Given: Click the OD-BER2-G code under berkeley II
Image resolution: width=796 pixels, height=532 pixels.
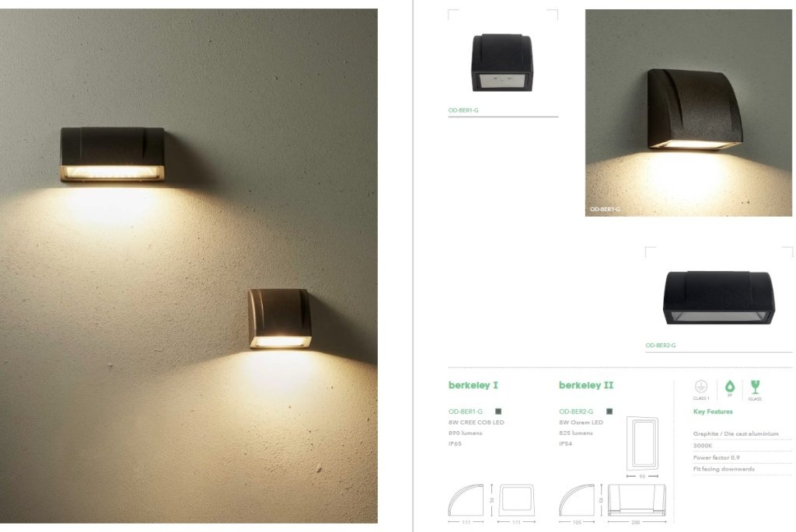Looking at the screenshot, I should pos(576,412).
